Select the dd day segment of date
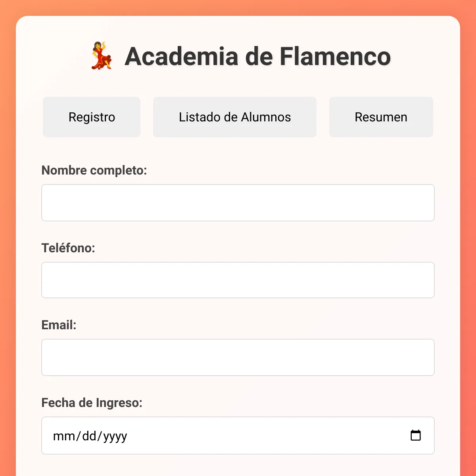 (x=89, y=436)
